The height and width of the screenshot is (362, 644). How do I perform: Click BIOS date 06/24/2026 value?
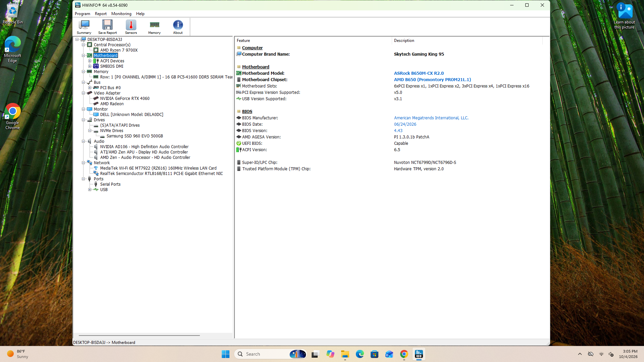coord(405,124)
